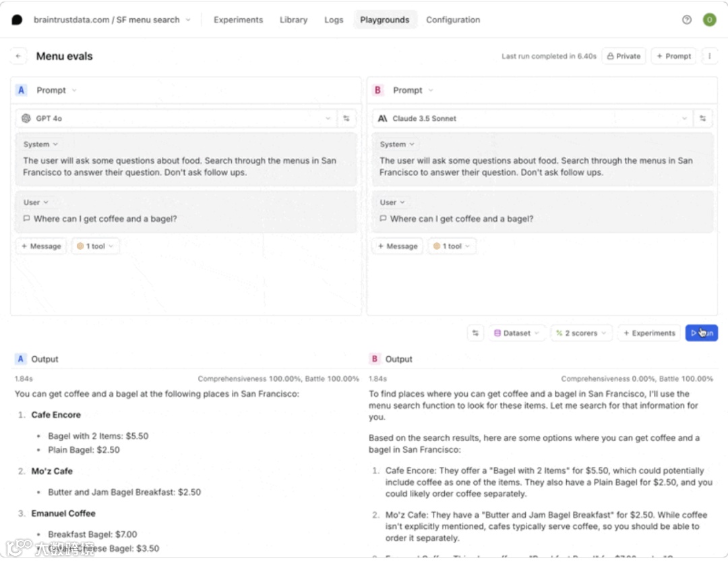Click the settings sliders icon left of Dataset
728x562 pixels.
click(x=475, y=333)
